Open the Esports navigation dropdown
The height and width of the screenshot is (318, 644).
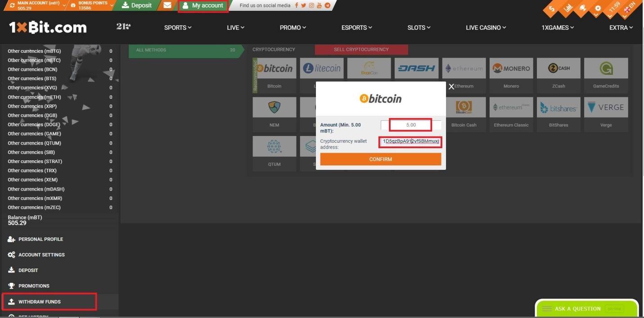(357, 27)
